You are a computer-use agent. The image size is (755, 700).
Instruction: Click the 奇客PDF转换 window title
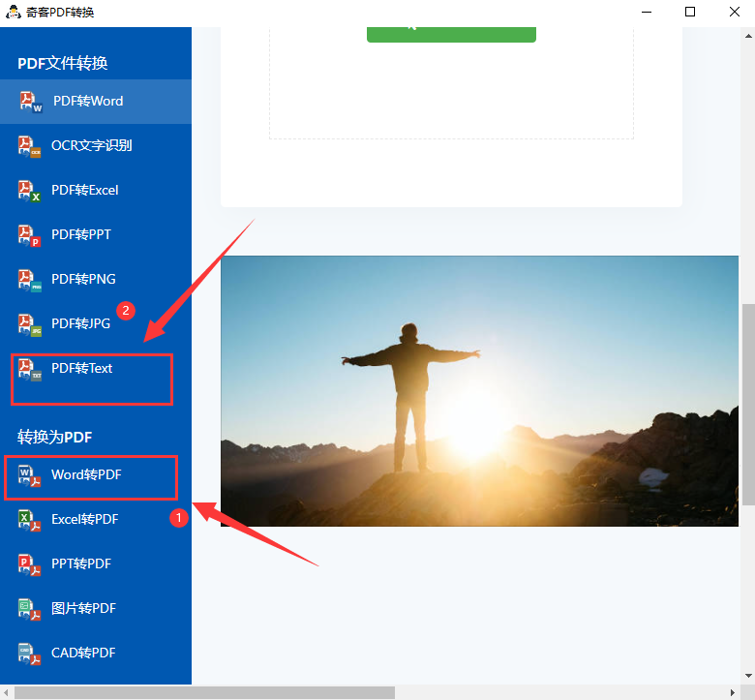click(60, 13)
